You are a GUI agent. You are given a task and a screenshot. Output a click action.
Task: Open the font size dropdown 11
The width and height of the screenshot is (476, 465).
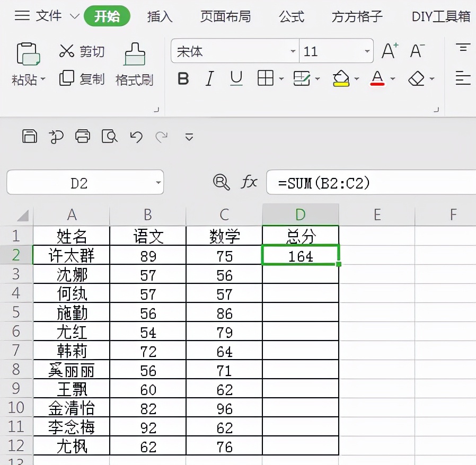point(367,51)
